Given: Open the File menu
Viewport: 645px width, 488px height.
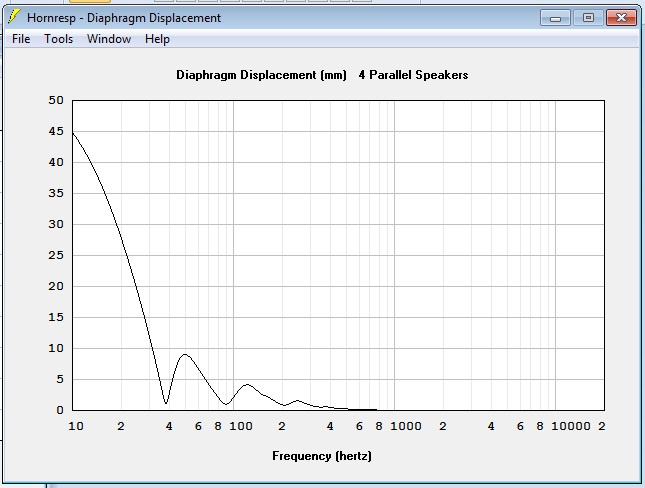Looking at the screenshot, I should click(x=21, y=39).
